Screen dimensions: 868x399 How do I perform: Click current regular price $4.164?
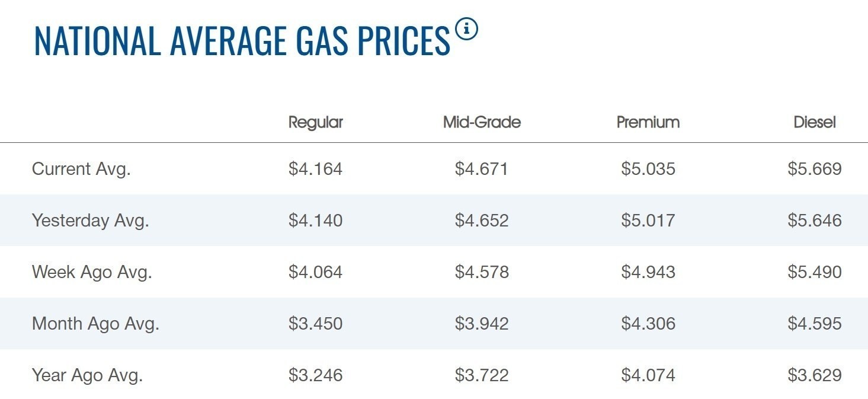pyautogui.click(x=315, y=169)
